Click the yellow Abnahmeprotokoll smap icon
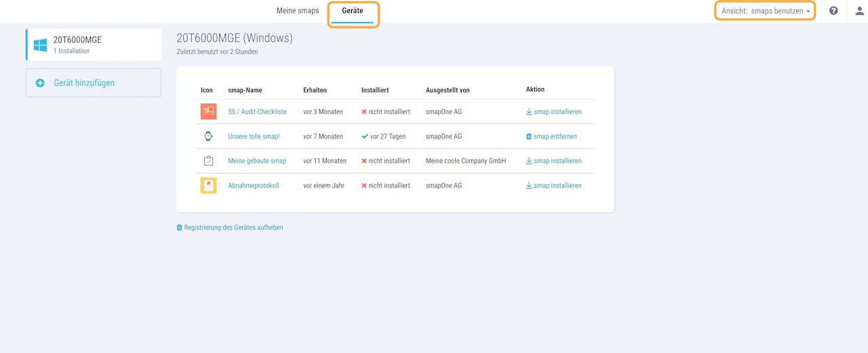868x353 pixels. click(x=208, y=185)
